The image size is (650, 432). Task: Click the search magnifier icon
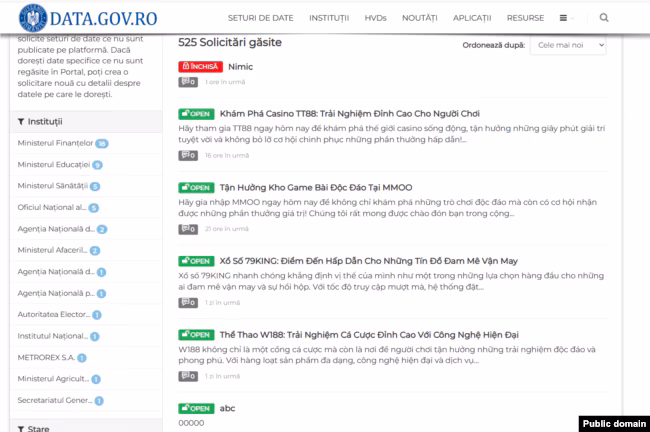[x=604, y=18]
